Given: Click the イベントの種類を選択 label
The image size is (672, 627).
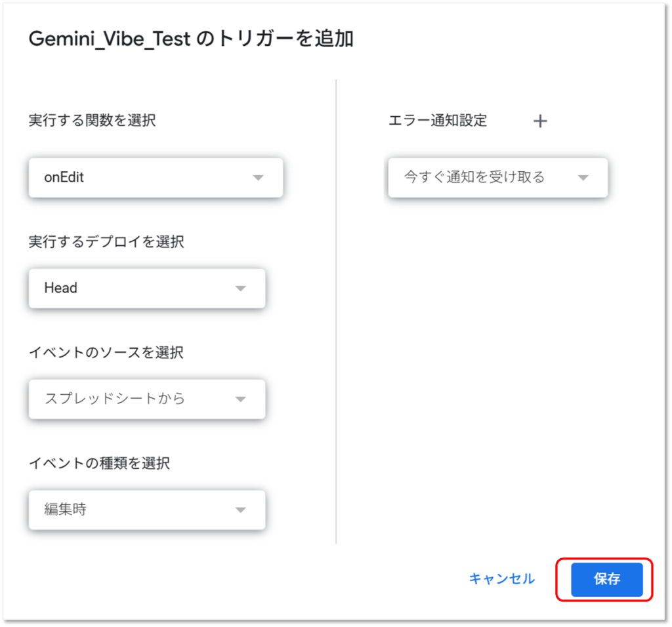Looking at the screenshot, I should click(100, 464).
